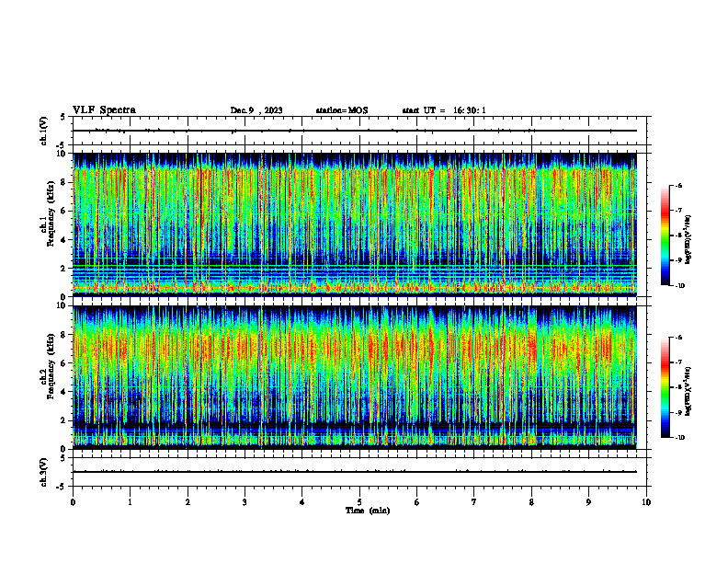Click the "-10" label on ch.2 color bar

679,438
